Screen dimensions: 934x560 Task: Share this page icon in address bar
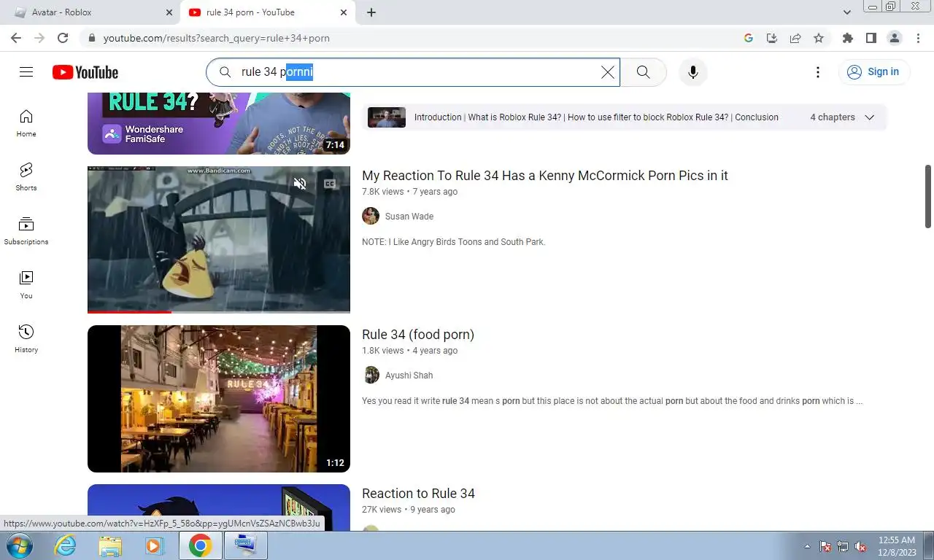click(795, 38)
